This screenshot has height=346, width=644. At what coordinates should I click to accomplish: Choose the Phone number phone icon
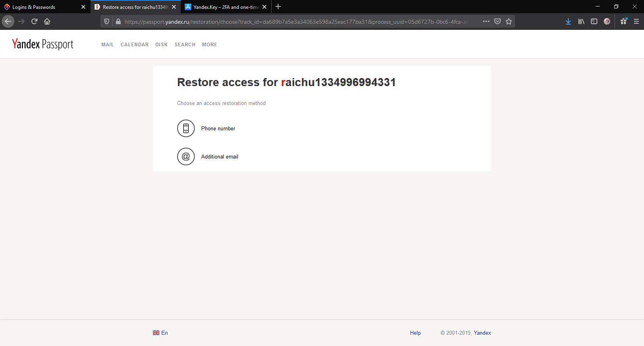pyautogui.click(x=186, y=128)
